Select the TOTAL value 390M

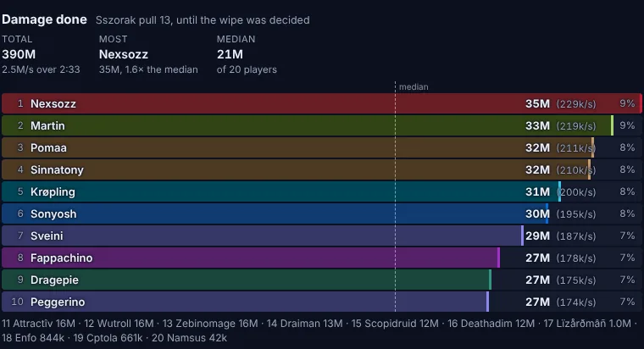tap(19, 54)
